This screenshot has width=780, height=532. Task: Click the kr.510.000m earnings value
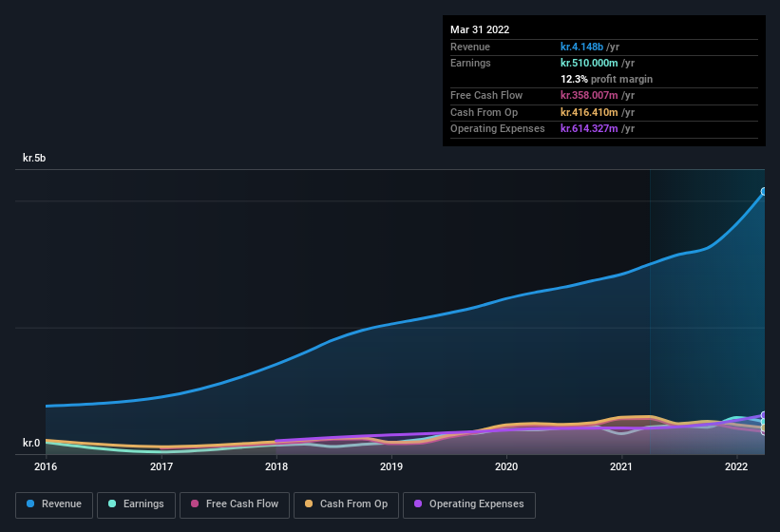coord(589,63)
